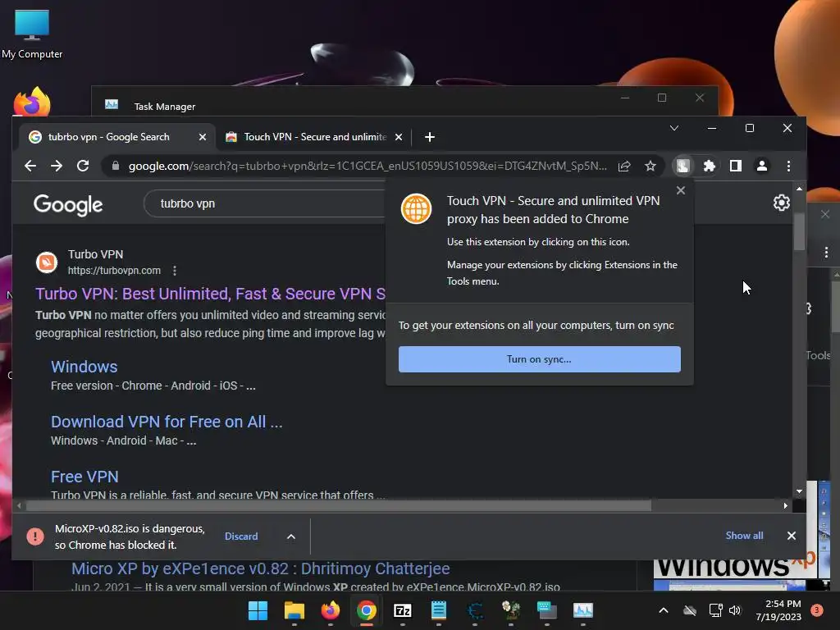Click scroll-right arrow on horizontal scrollbar
The height and width of the screenshot is (630, 840).
[x=785, y=505]
